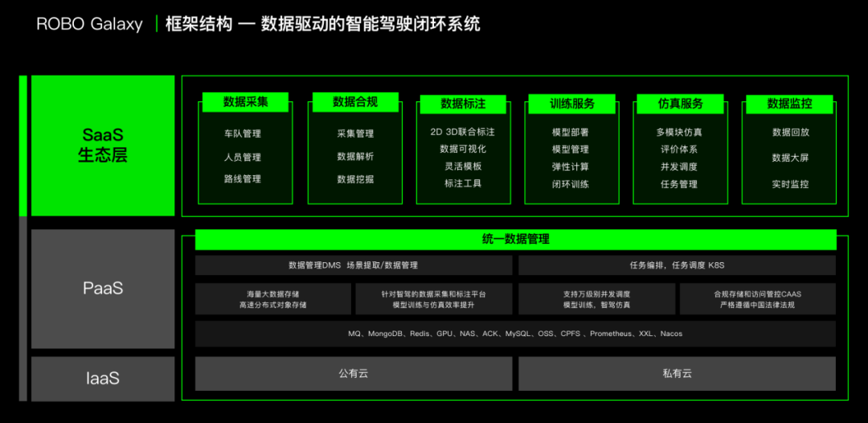Click the MQ, MongoDB, Redis technology list bar
The height and width of the screenshot is (423, 868).
tap(515, 334)
